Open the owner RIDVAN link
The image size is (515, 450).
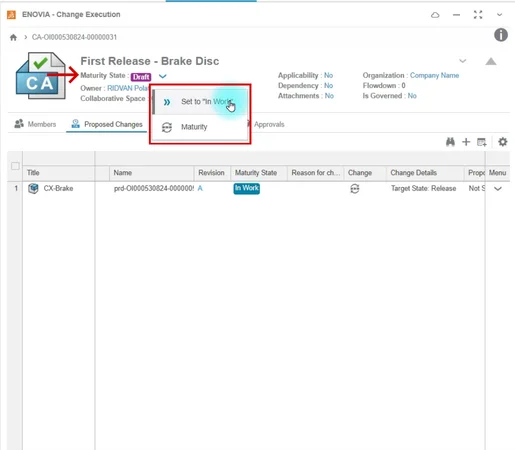pyautogui.click(x=127, y=88)
